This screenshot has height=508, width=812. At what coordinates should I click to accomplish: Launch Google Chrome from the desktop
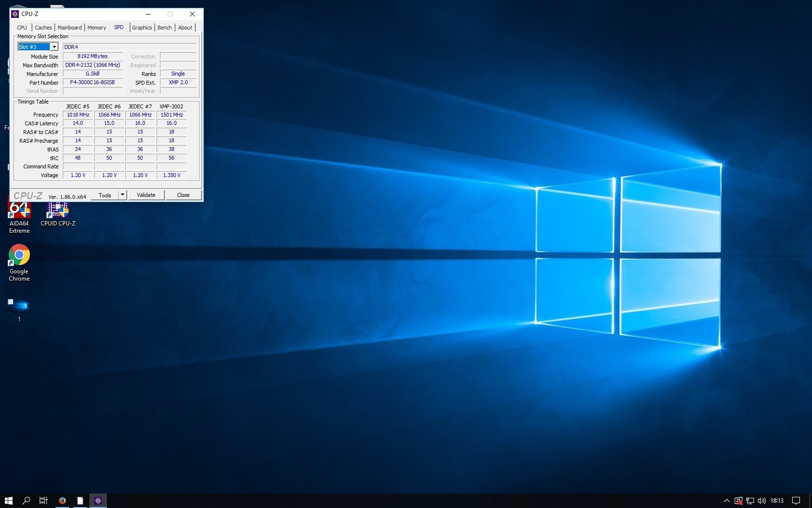(19, 263)
